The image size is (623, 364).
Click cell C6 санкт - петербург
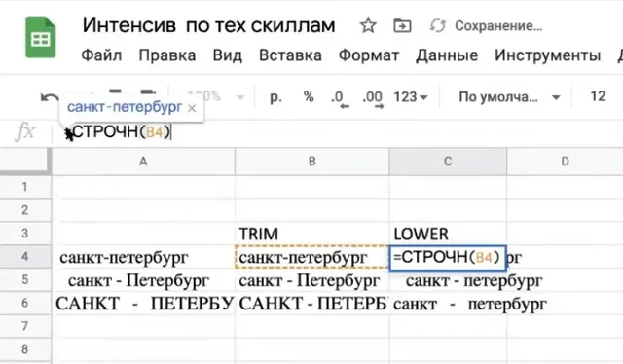click(x=448, y=304)
